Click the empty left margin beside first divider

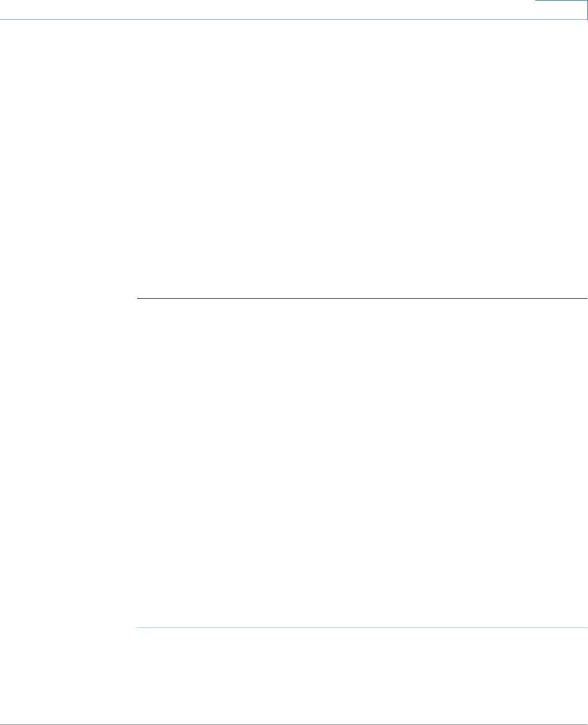68,299
